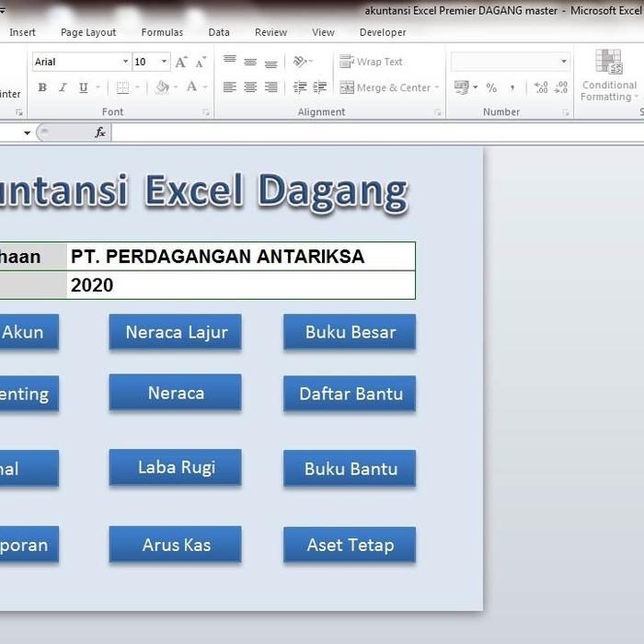Image resolution: width=644 pixels, height=644 pixels.
Task: Open the Buku Besar sheet button
Action: 350,332
